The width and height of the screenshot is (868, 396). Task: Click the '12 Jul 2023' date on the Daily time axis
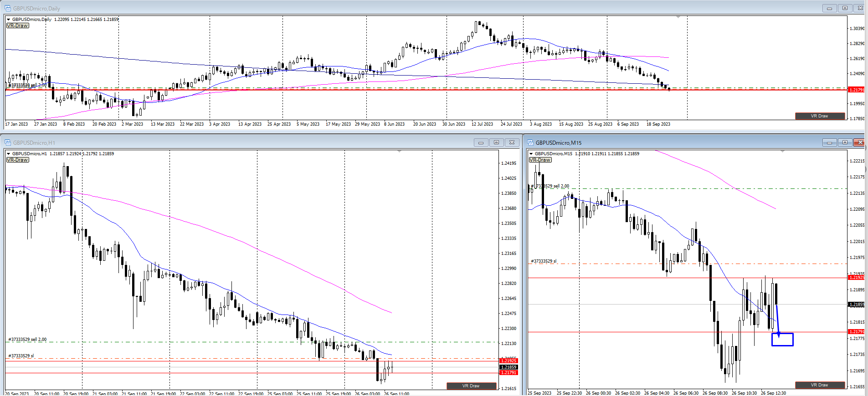[x=482, y=124]
